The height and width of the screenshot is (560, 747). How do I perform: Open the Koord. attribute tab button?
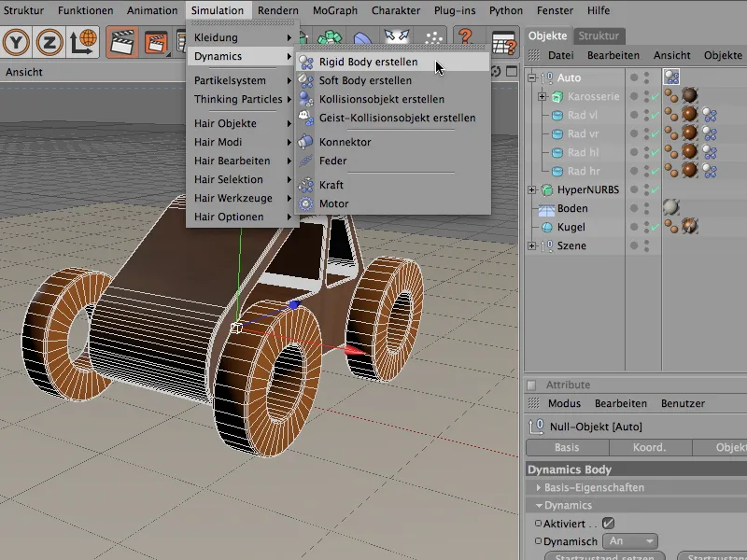point(649,448)
